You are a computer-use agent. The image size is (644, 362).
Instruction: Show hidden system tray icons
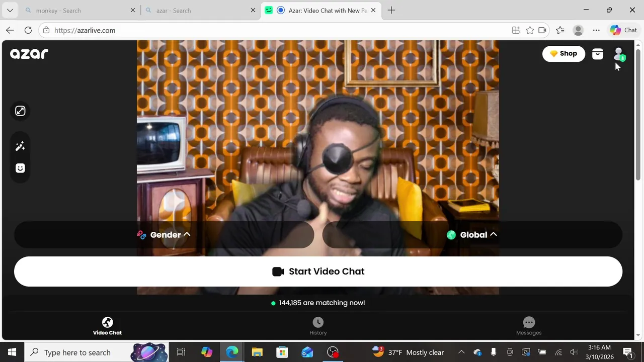pyautogui.click(x=461, y=352)
